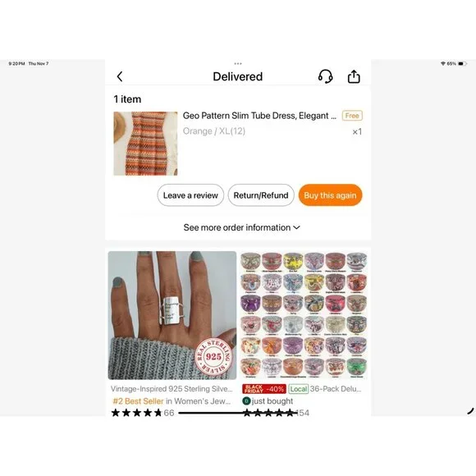Go back with the left chevron arrow
Viewport: 476px width, 476px height.
tap(120, 76)
